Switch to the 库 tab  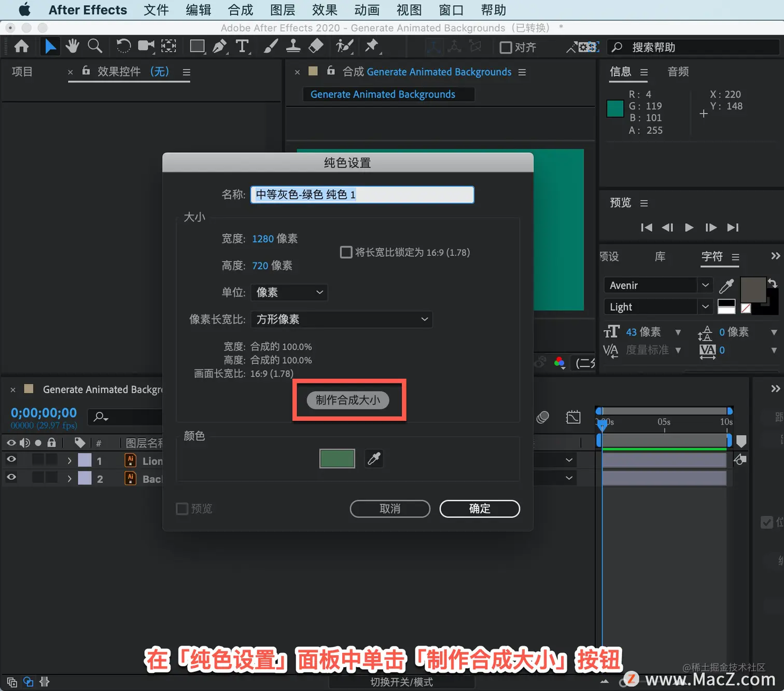pos(660,256)
